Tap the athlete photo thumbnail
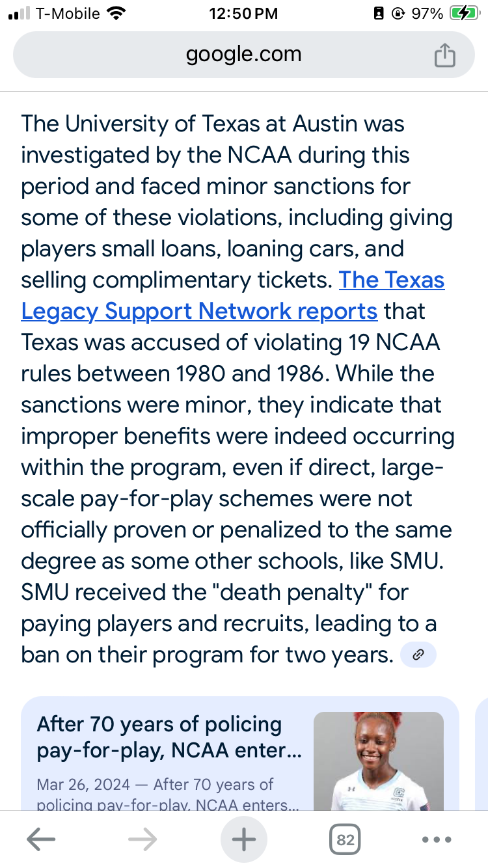488x868 pixels. (x=379, y=761)
